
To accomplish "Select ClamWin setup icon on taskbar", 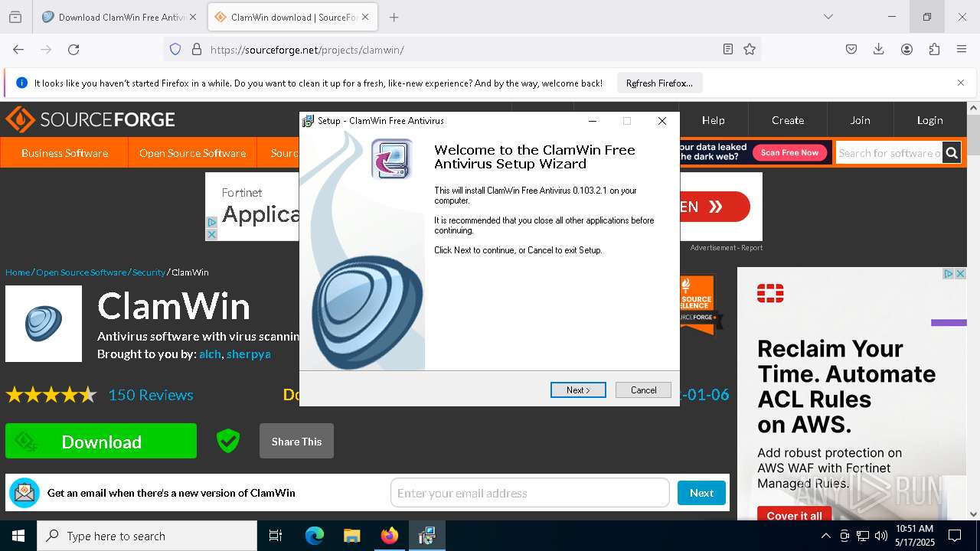I will pyautogui.click(x=427, y=536).
